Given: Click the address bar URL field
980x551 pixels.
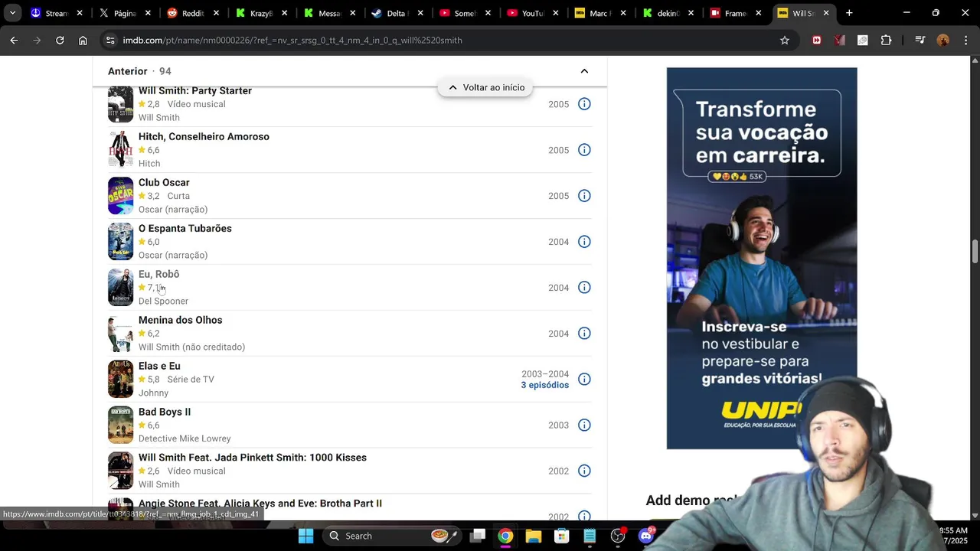Looking at the screenshot, I should 444,41.
